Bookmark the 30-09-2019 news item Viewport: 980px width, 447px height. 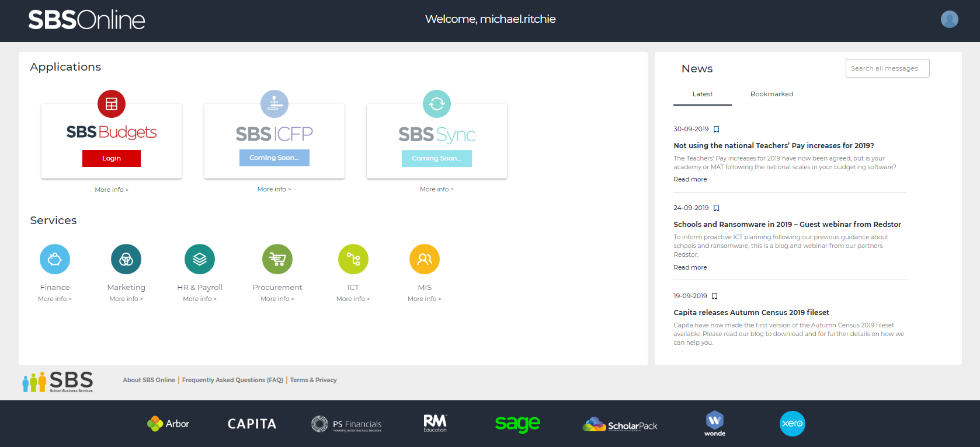[717, 130]
